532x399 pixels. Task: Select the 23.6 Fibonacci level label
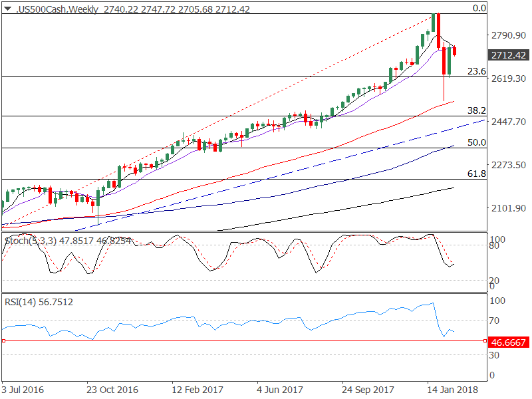coord(477,71)
